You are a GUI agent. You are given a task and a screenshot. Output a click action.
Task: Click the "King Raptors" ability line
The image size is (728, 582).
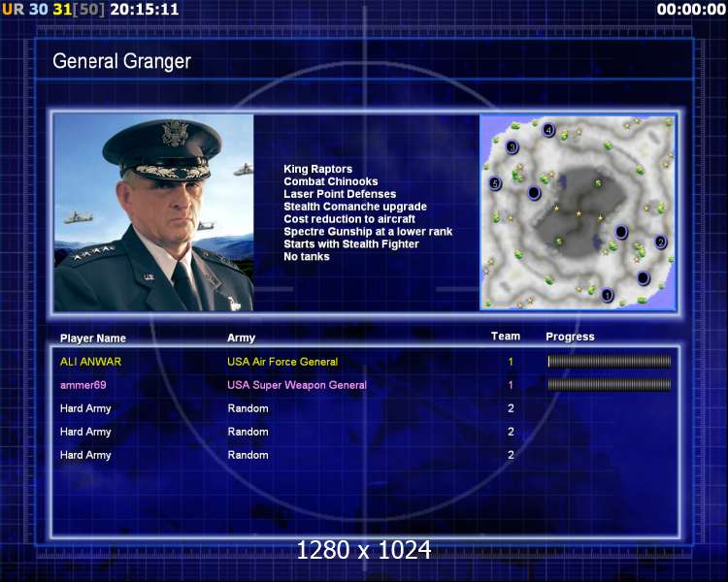point(318,169)
